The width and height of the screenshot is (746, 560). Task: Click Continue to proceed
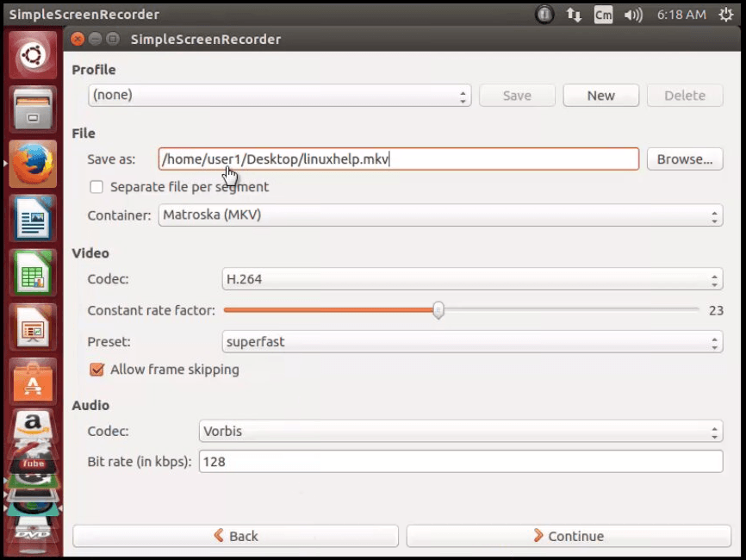tap(569, 536)
